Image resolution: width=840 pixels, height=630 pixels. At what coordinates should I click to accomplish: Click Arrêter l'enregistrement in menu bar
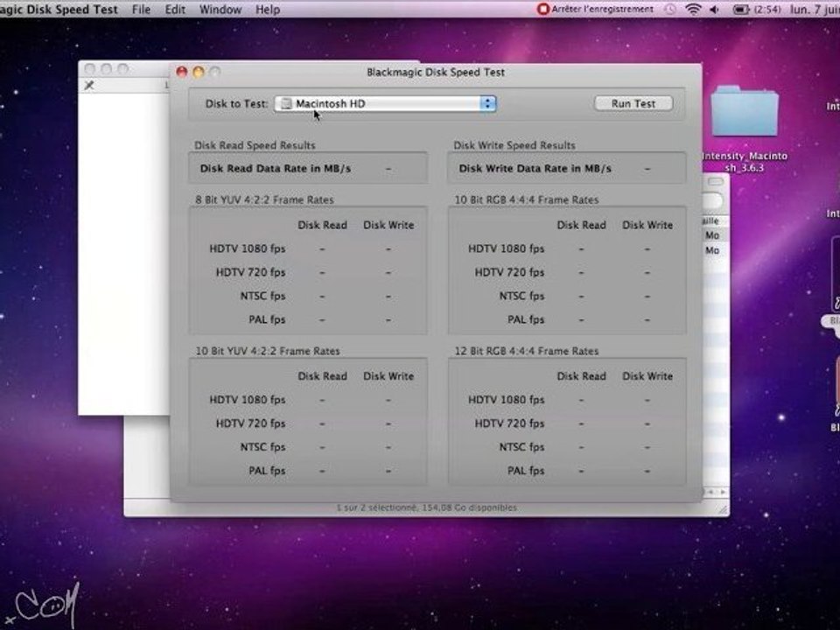pos(602,9)
